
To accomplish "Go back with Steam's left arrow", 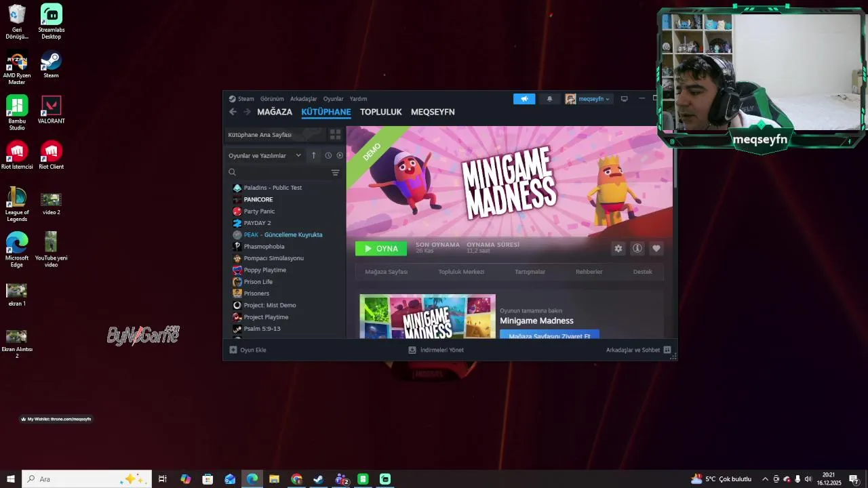I will pos(233,112).
